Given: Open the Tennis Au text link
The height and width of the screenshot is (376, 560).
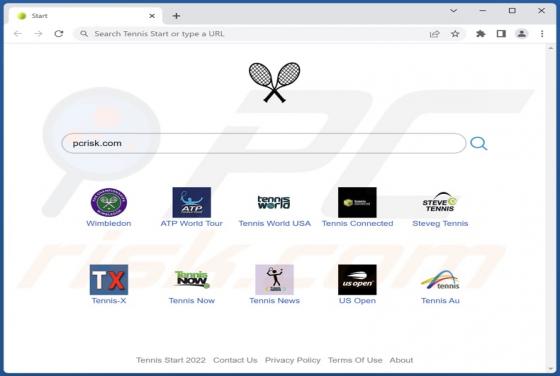Looking at the screenshot, I should (x=440, y=301).
